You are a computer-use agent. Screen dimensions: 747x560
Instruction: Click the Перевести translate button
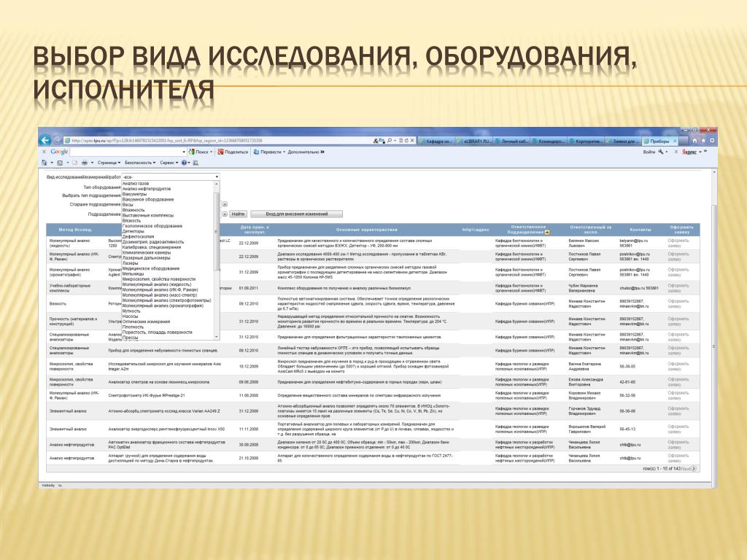267,152
